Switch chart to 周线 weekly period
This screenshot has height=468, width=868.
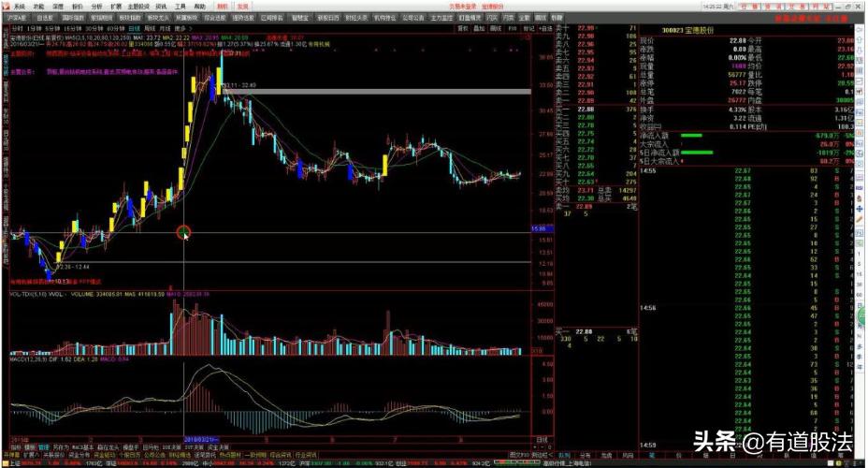(x=150, y=28)
